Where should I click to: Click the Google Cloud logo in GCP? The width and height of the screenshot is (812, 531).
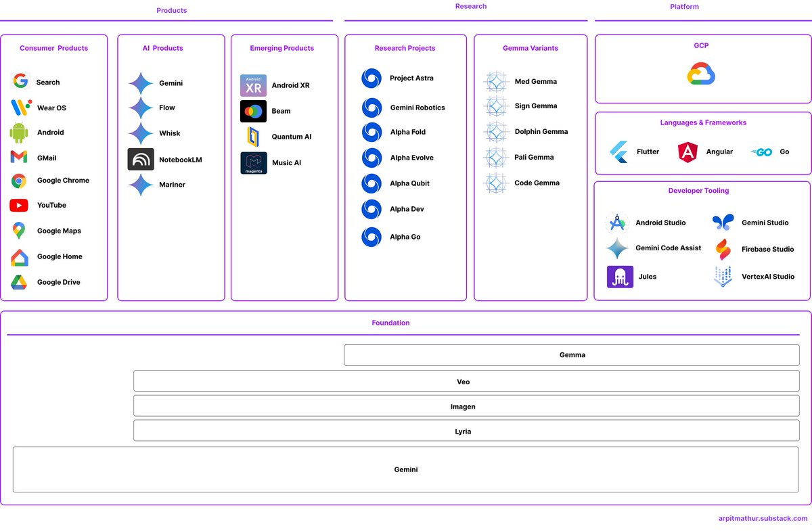[702, 74]
